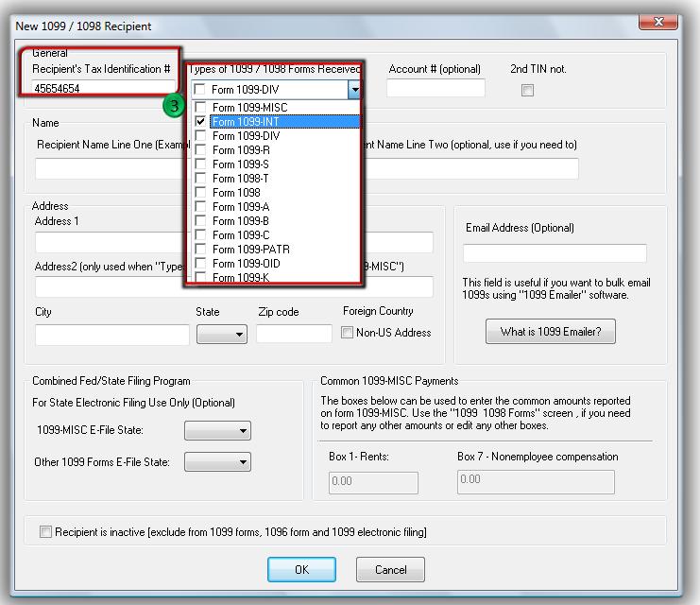Enable the Non-US Address checkbox

347,333
